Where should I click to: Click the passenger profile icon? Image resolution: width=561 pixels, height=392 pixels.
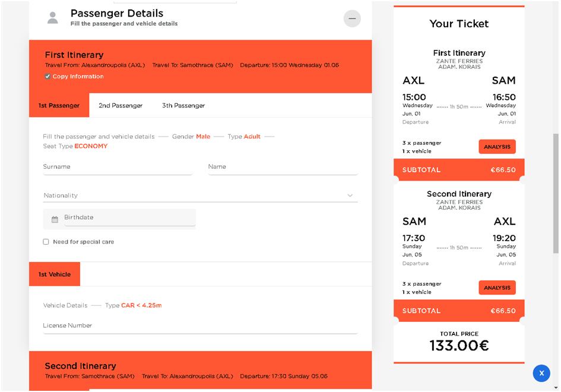pos(53,18)
